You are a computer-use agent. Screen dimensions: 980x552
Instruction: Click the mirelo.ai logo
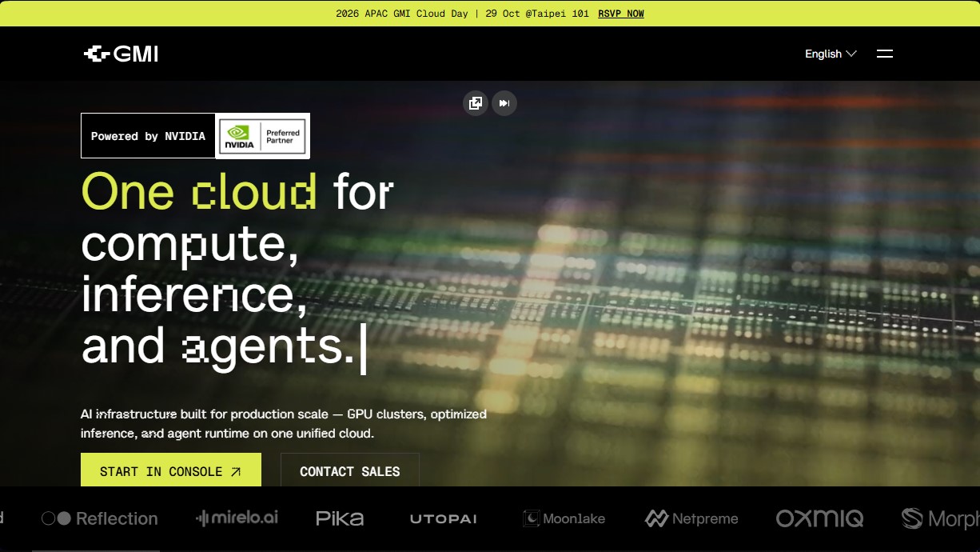point(237,518)
